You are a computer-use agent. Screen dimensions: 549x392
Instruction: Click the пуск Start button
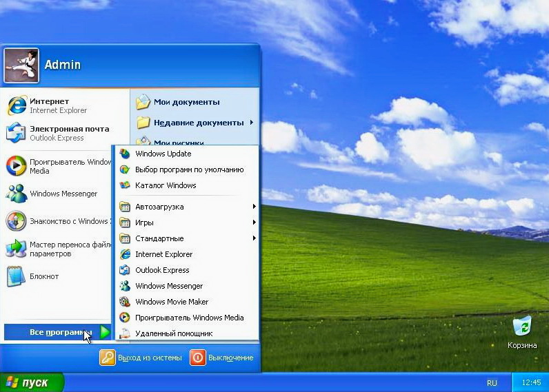[x=31, y=382]
